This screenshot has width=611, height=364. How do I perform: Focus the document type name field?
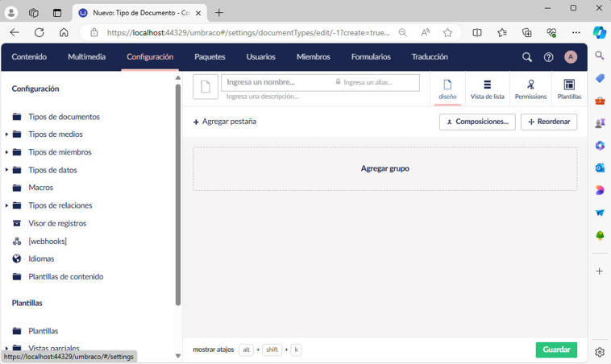(276, 82)
